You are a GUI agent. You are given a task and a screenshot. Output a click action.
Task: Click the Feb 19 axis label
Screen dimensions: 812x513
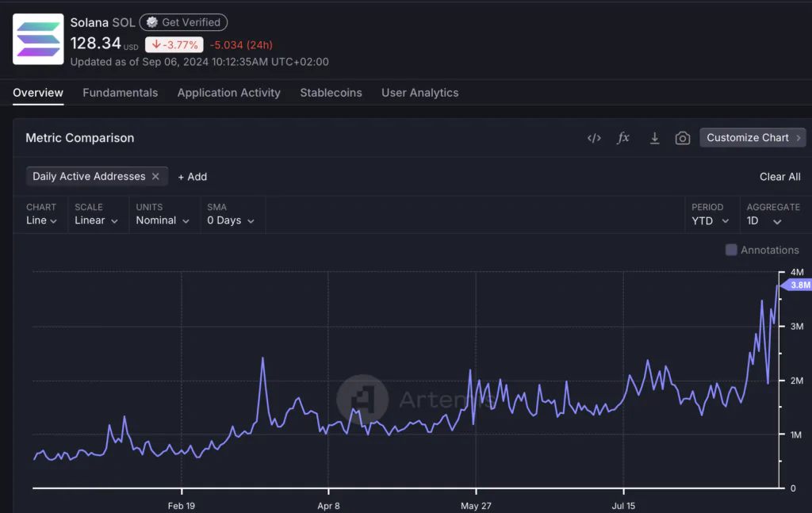click(182, 506)
